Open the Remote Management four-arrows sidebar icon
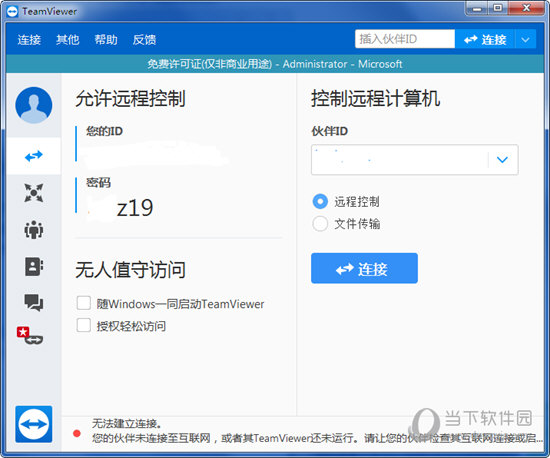This screenshot has width=550, height=458. point(34,193)
